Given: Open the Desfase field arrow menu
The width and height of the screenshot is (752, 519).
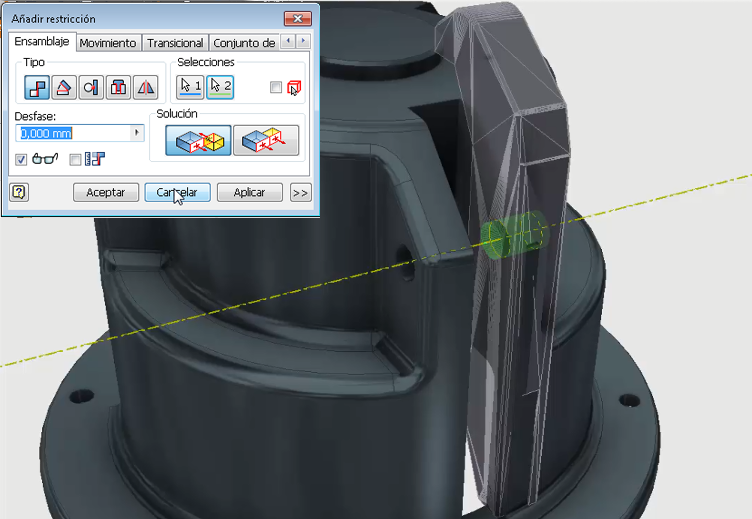Looking at the screenshot, I should point(137,133).
